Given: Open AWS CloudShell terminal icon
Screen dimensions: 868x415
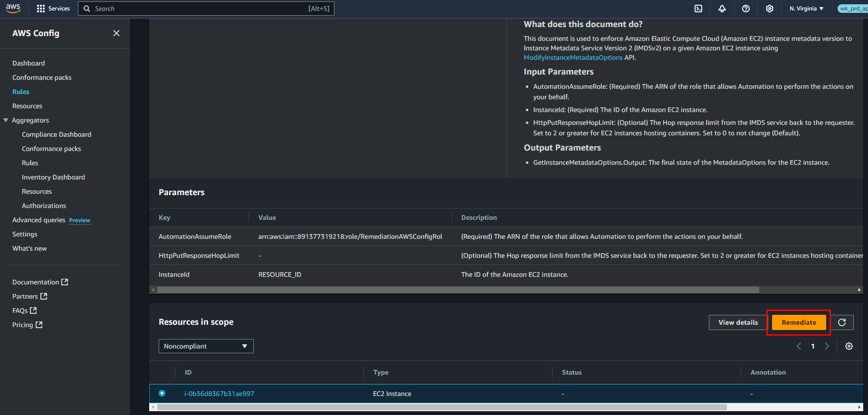Looking at the screenshot, I should coord(698,9).
